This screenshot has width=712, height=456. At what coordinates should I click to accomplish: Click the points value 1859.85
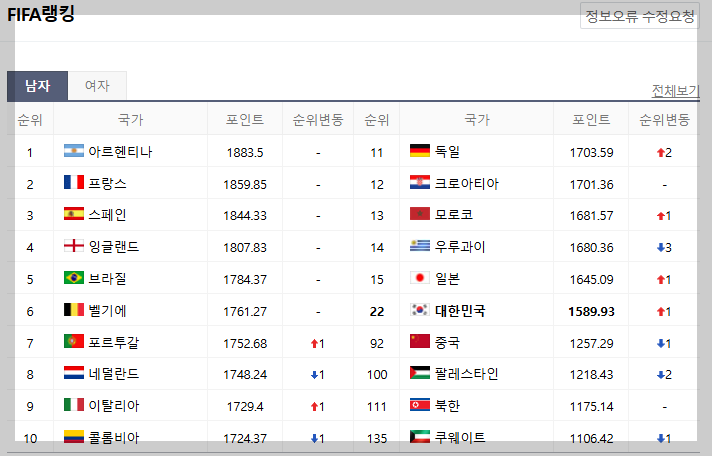click(245, 185)
